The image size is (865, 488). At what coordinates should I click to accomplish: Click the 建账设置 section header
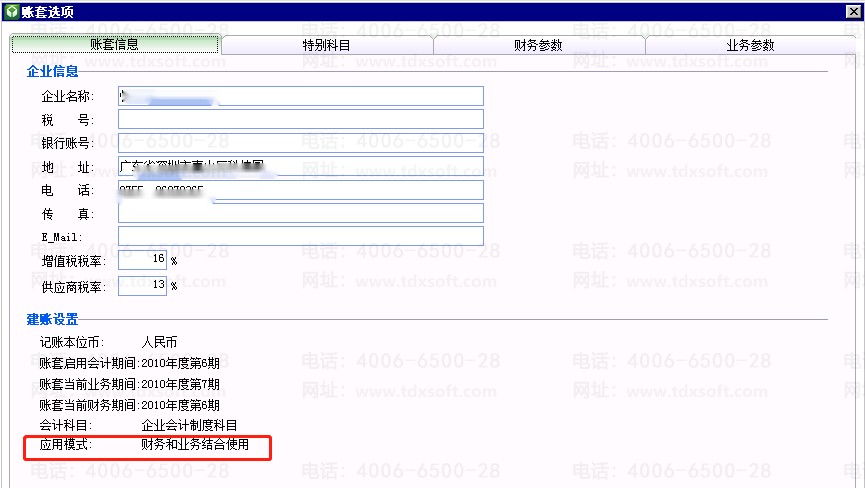tap(52, 320)
